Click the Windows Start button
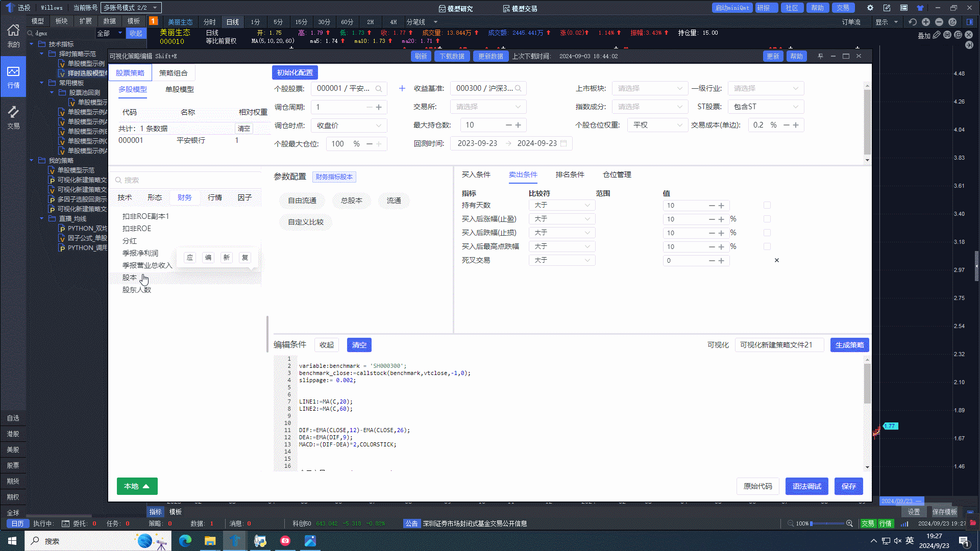 tap(12, 541)
